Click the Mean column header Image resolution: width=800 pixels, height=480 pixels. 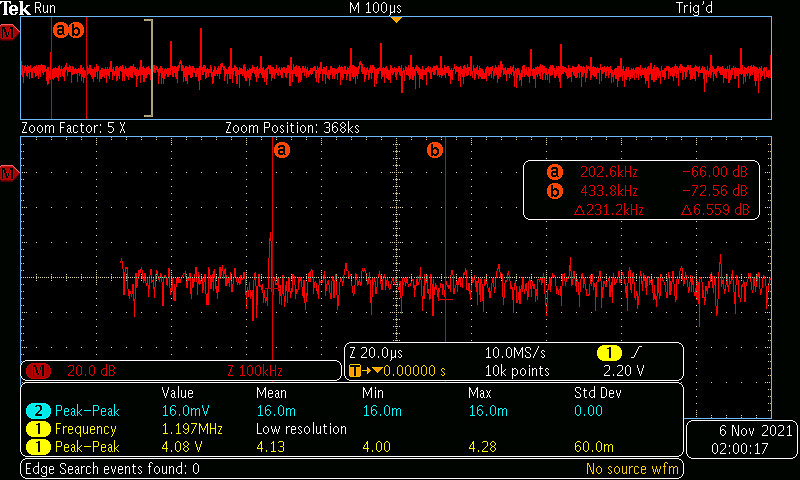[272, 393]
